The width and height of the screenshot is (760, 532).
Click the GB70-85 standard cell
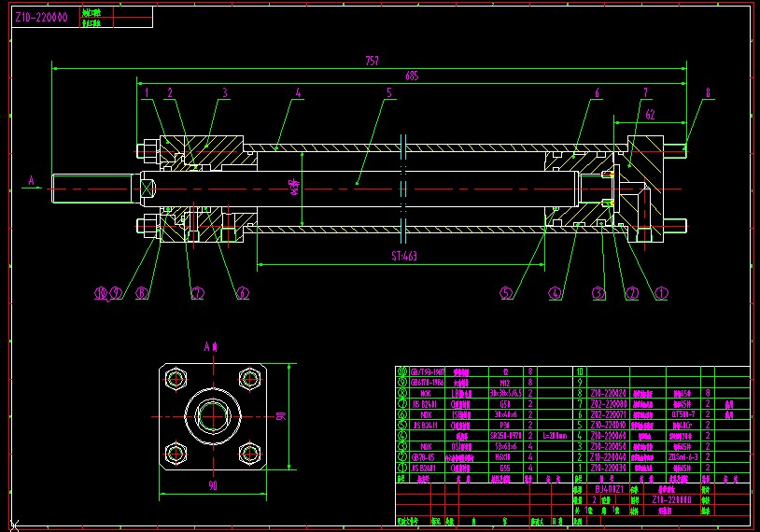coord(424,457)
